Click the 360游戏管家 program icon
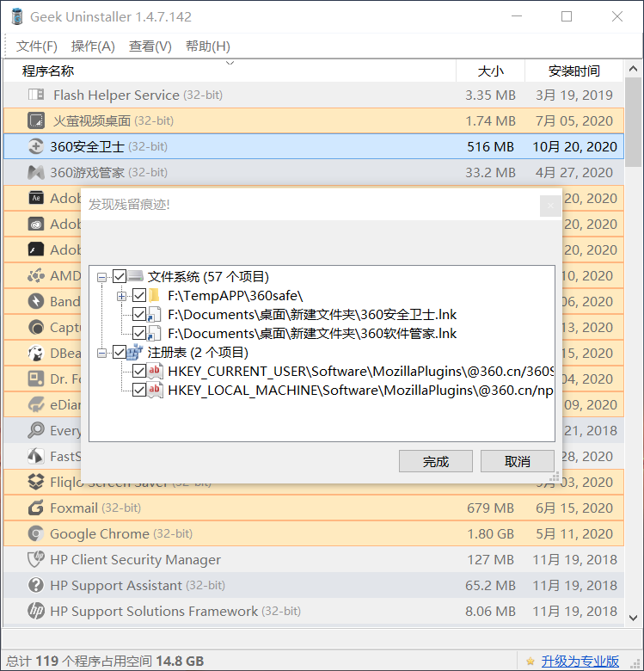Image resolution: width=644 pixels, height=671 pixels. coord(36,172)
